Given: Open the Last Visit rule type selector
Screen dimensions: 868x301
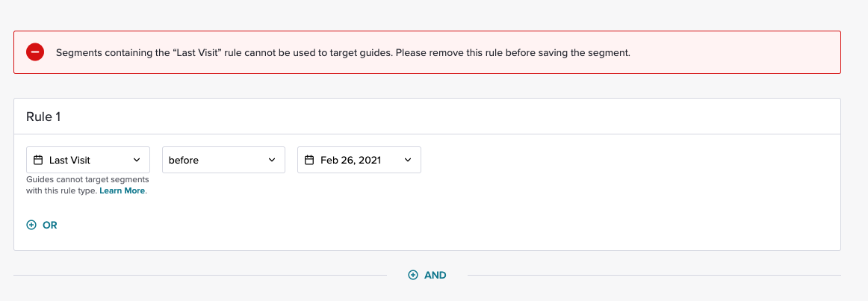Looking at the screenshot, I should [x=88, y=160].
